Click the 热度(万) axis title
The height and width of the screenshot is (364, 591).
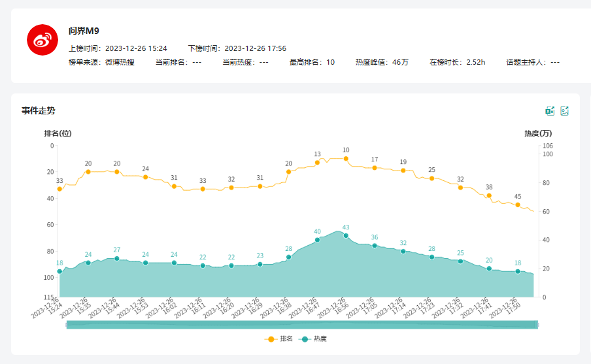tap(538, 133)
